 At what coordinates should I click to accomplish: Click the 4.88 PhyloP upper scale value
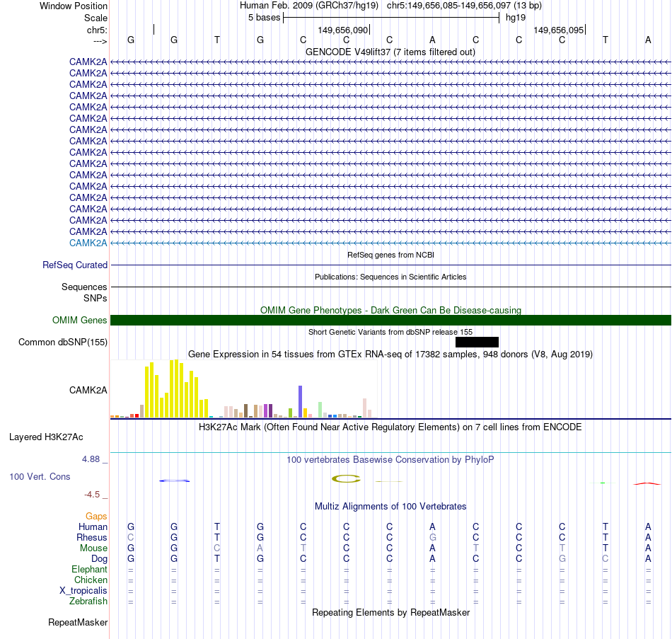pyautogui.click(x=91, y=459)
